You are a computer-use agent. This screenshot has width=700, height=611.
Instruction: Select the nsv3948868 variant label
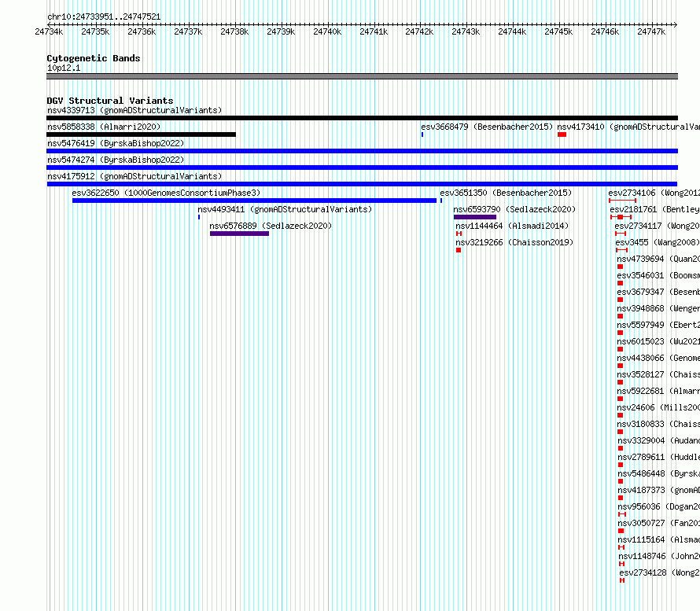(658, 308)
